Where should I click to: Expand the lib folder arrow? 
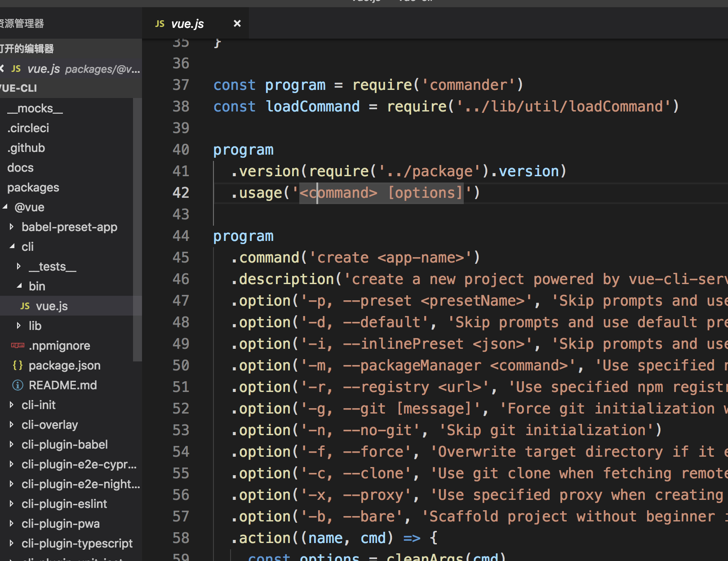tap(19, 326)
